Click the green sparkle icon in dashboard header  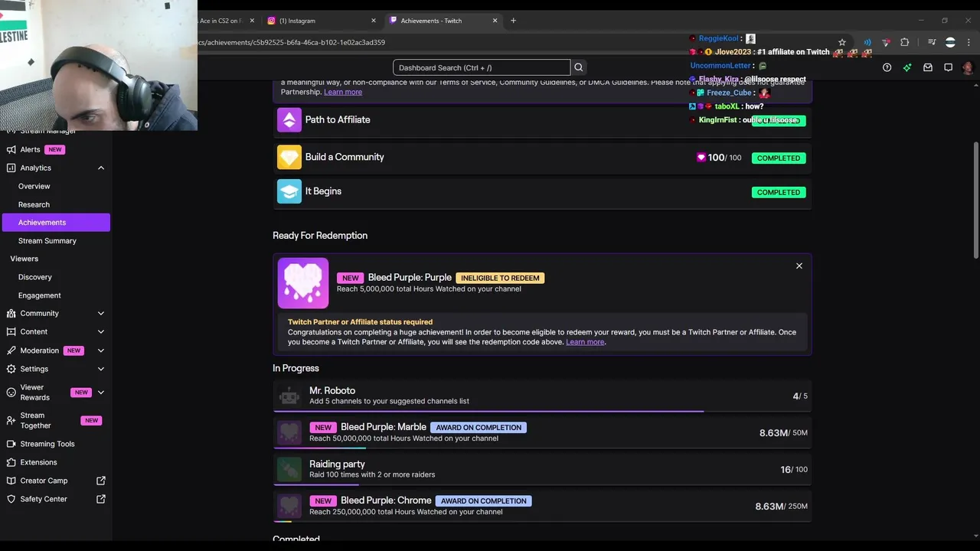pyautogui.click(x=907, y=67)
